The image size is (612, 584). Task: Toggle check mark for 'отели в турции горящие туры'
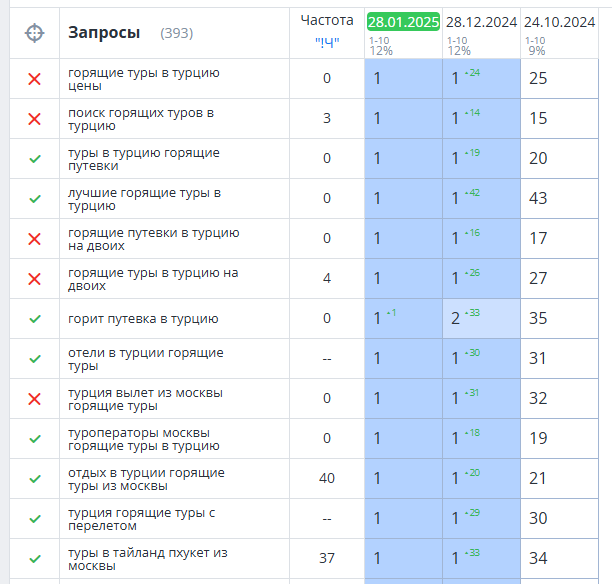[35, 359]
